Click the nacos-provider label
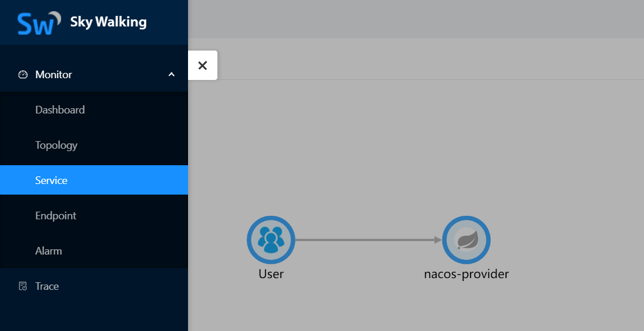644x331 pixels. tap(466, 274)
